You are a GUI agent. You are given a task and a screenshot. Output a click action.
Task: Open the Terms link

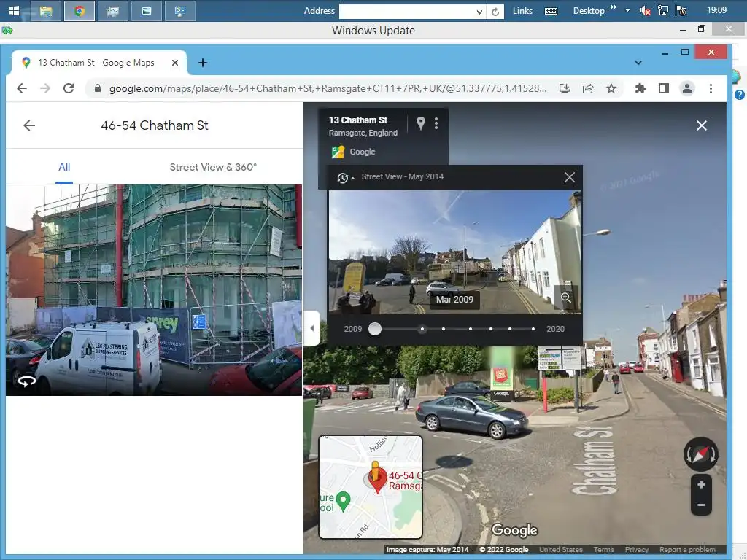[x=603, y=550]
